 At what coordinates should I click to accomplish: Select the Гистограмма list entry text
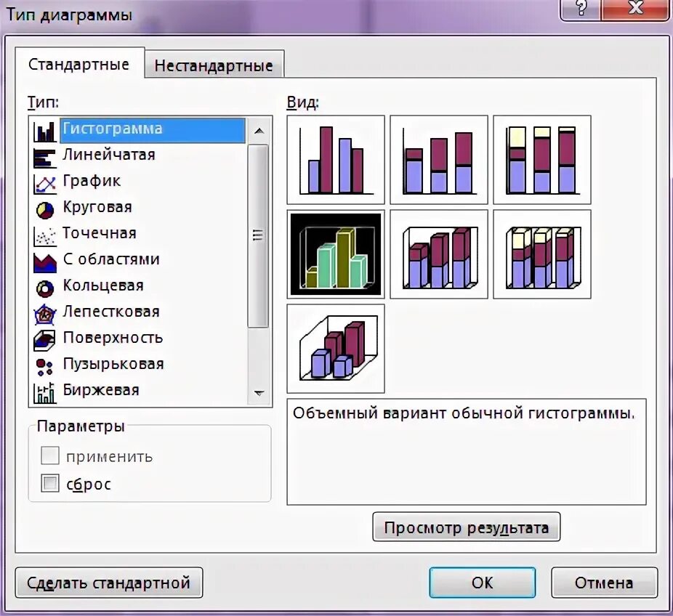[113, 129]
